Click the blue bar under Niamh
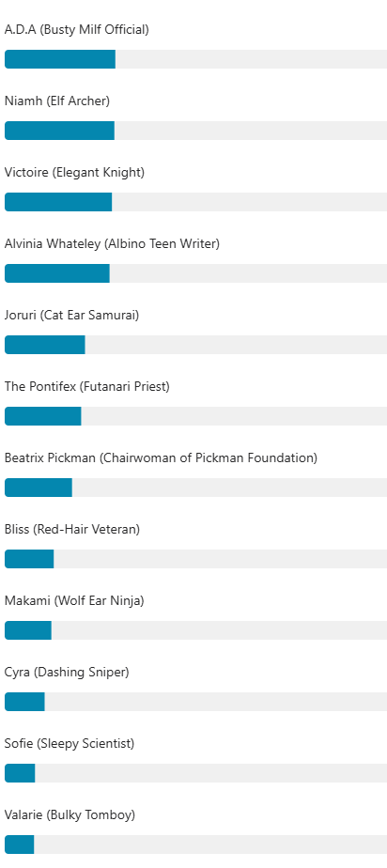 59,131
